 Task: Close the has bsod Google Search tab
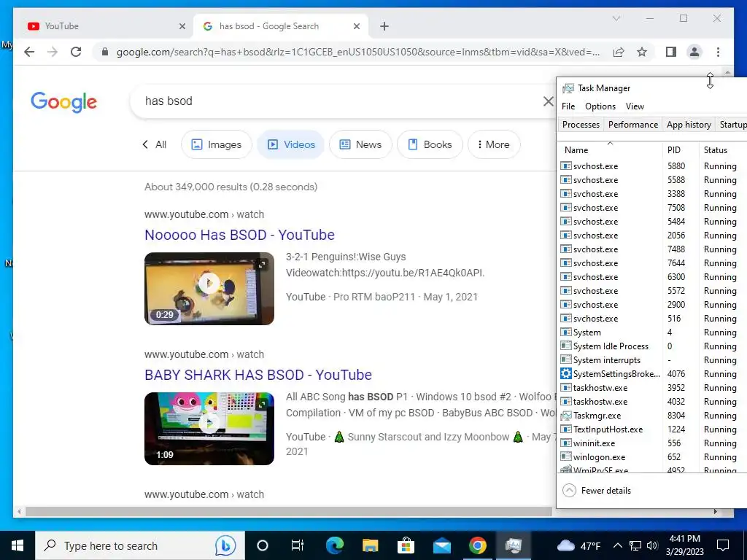(356, 26)
